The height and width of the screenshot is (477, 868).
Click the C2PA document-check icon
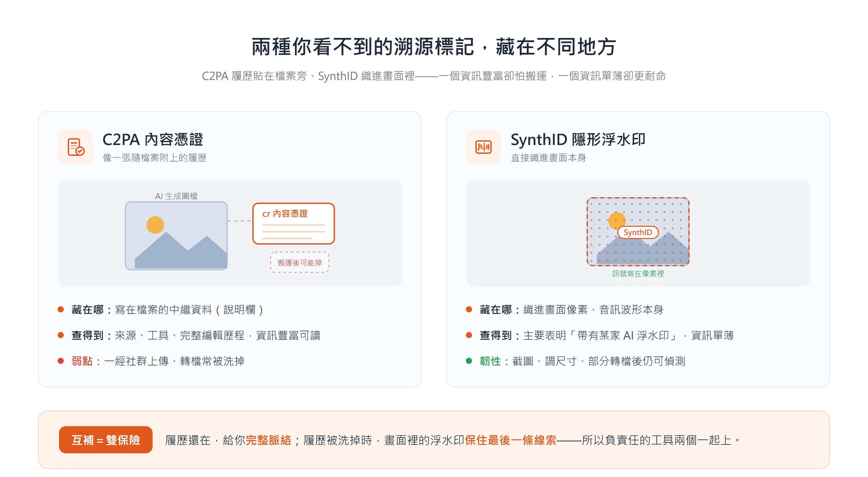point(75,147)
